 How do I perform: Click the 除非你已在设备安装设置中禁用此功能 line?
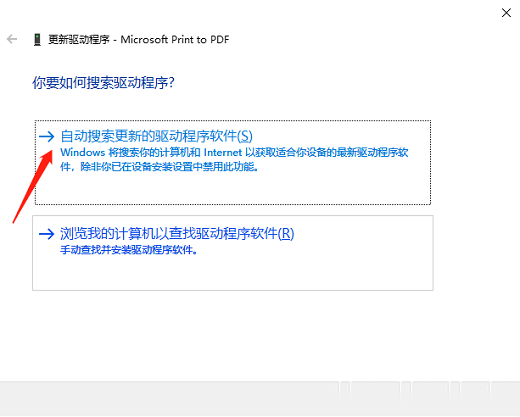click(169, 166)
